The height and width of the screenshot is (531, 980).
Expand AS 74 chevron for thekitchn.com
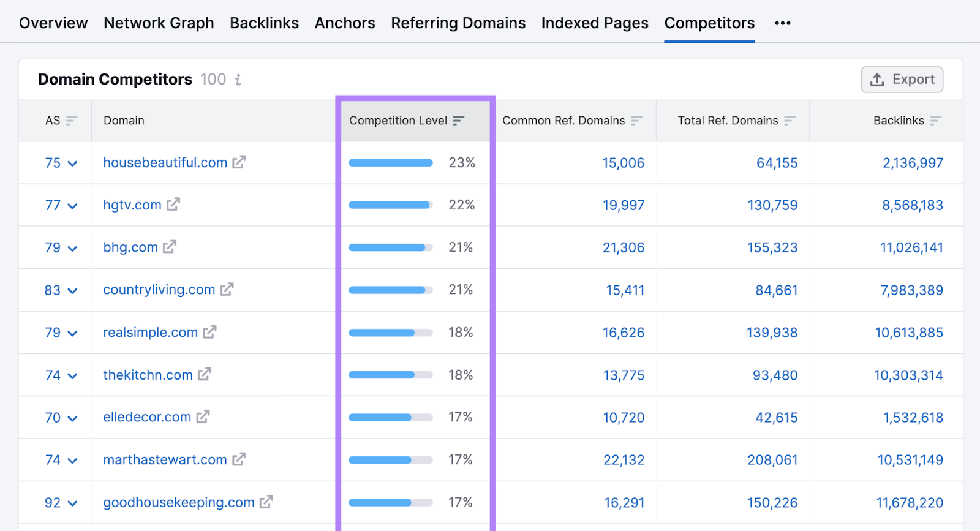tap(72, 376)
